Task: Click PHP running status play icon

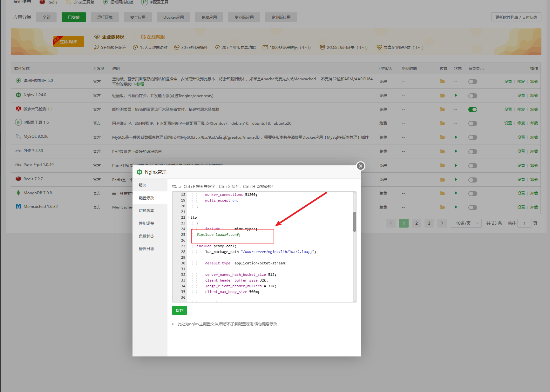Action: [456, 151]
